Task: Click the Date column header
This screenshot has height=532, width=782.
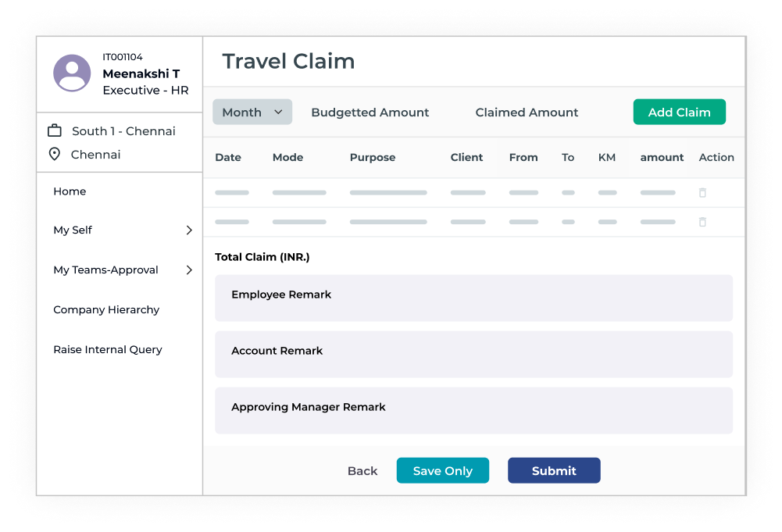Action: point(228,157)
